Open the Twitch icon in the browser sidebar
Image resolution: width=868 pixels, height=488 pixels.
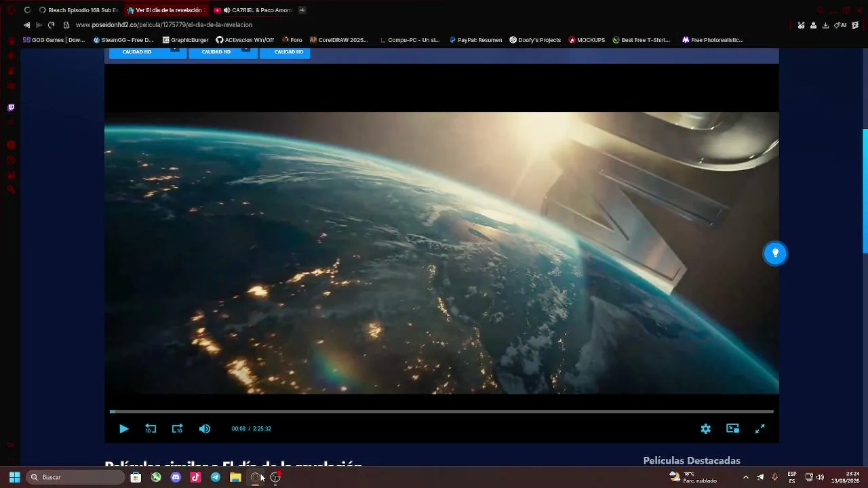pyautogui.click(x=11, y=107)
